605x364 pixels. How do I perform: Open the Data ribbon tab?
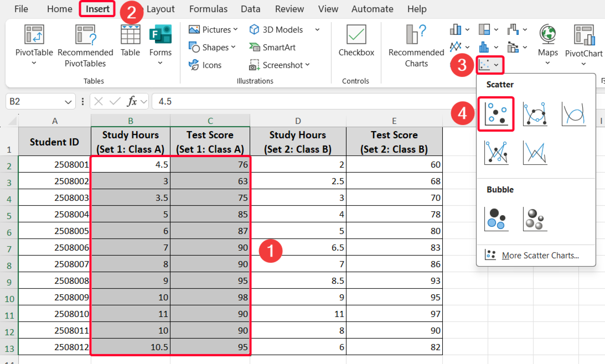click(250, 9)
